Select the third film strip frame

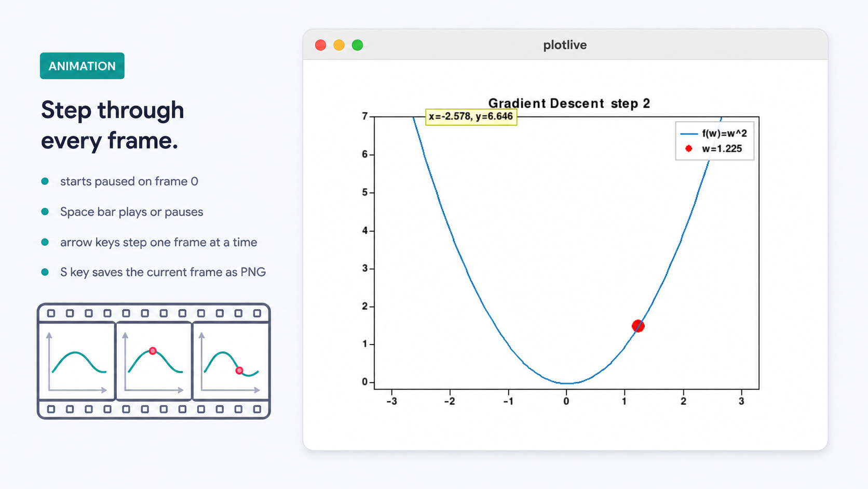[x=230, y=361]
